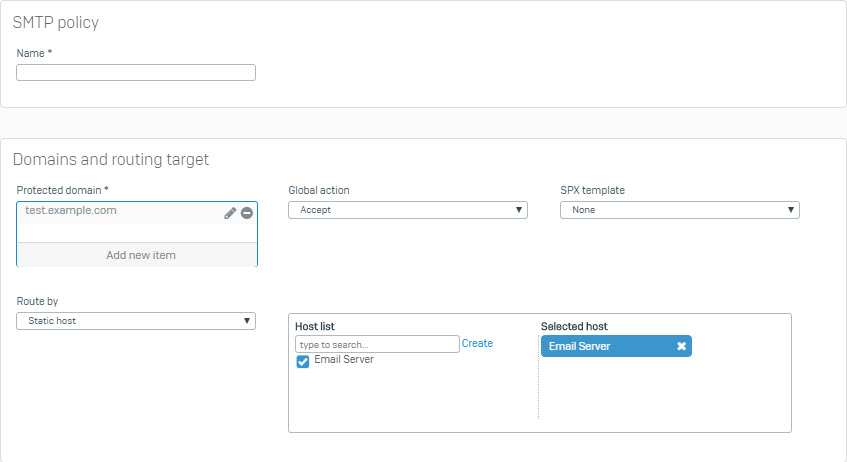Click the Email Server label in Host list
The width and height of the screenshot is (847, 462).
click(x=344, y=359)
